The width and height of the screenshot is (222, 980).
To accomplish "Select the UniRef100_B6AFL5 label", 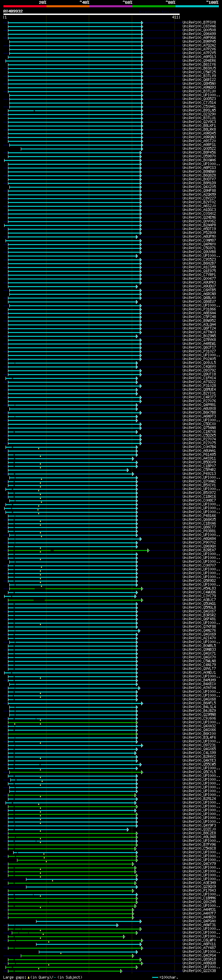I will tap(199, 703).
